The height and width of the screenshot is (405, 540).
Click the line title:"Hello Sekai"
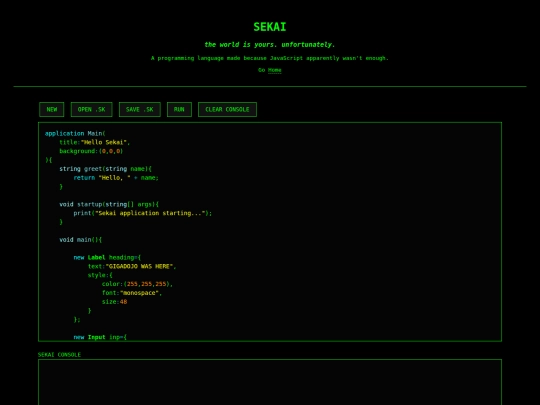pos(95,142)
